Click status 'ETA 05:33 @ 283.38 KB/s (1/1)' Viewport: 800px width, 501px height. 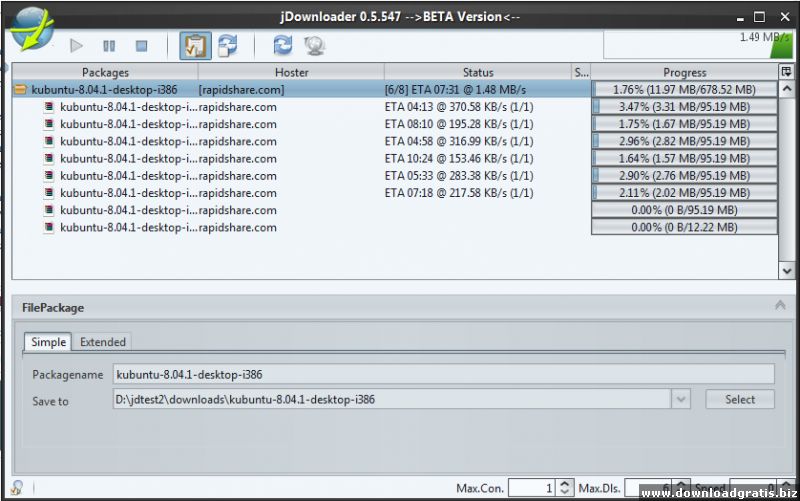pos(459,176)
